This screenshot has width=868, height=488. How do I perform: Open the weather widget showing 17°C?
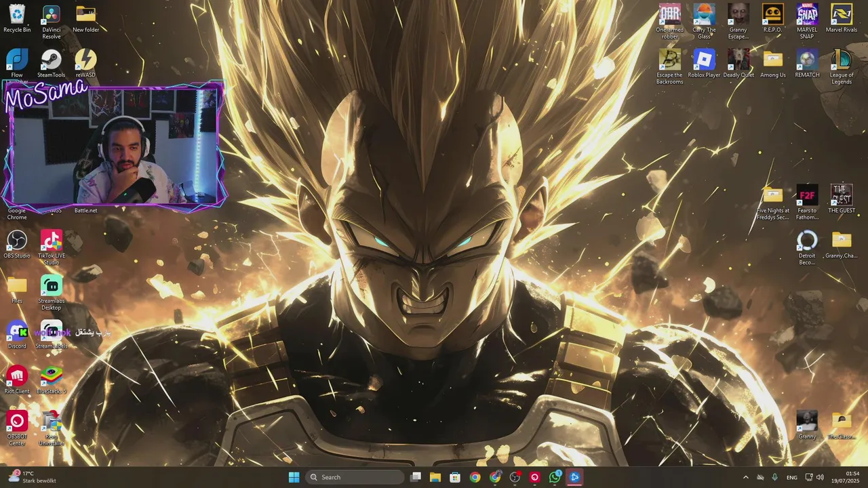[31, 477]
